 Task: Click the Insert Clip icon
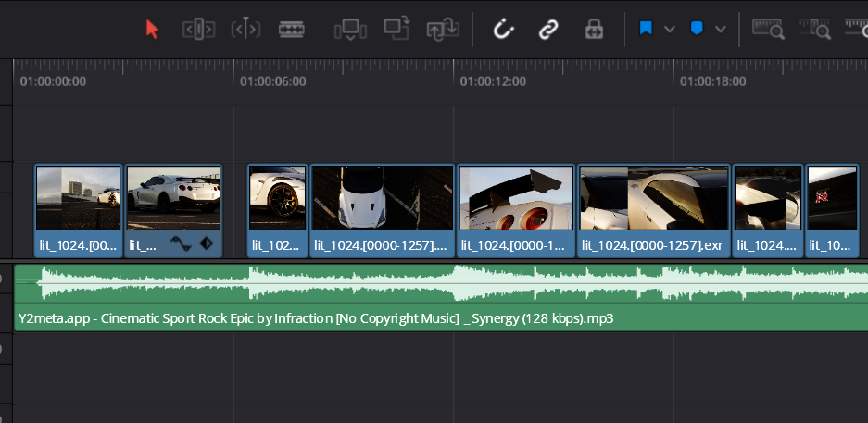(351, 30)
